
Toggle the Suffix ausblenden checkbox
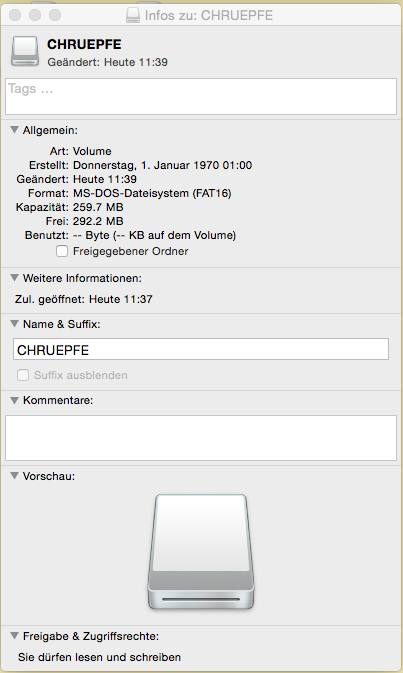(x=23, y=375)
